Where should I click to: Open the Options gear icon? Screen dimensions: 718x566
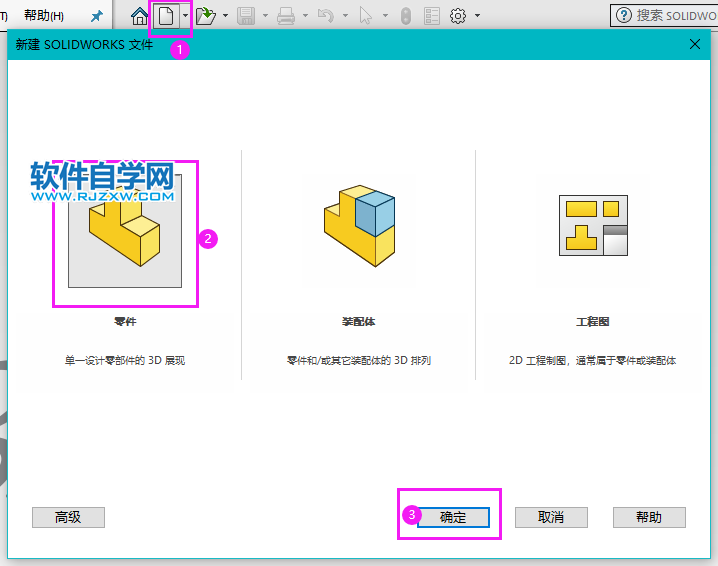pos(457,16)
